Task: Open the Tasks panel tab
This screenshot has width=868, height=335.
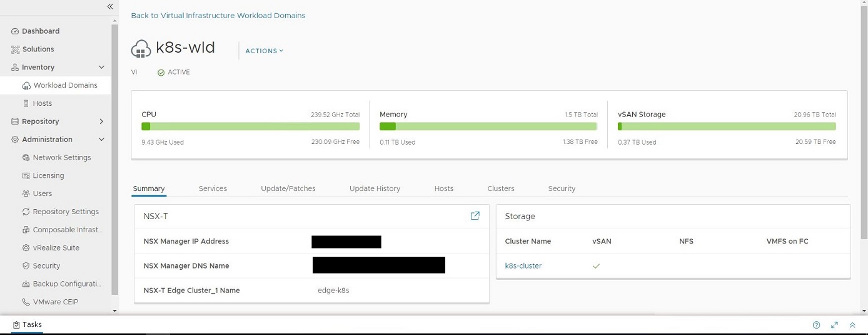Action: (x=27, y=325)
